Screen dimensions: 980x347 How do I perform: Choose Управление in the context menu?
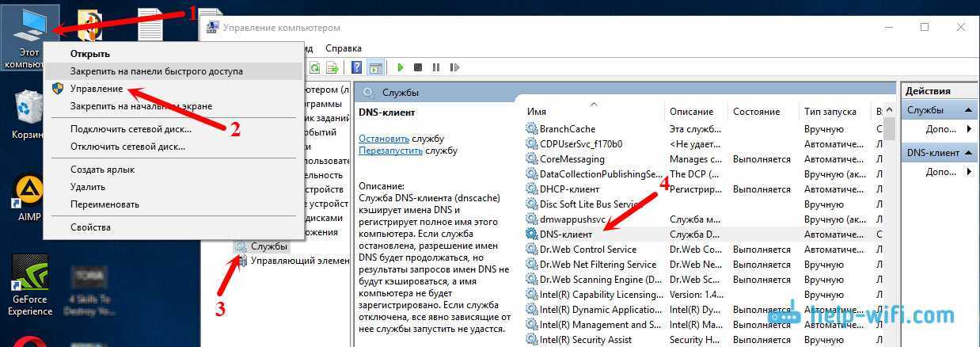click(97, 89)
